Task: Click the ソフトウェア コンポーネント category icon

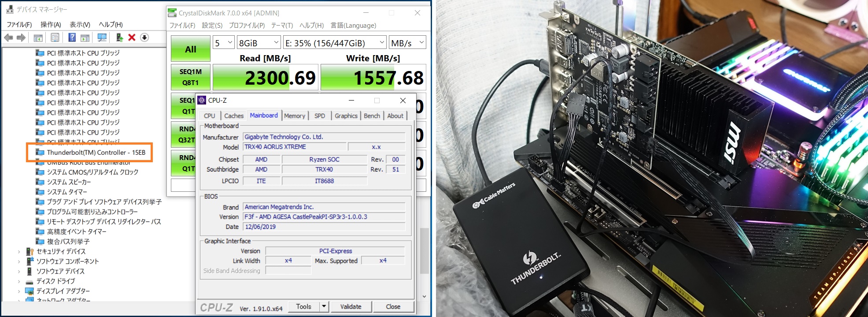Action: [x=30, y=261]
